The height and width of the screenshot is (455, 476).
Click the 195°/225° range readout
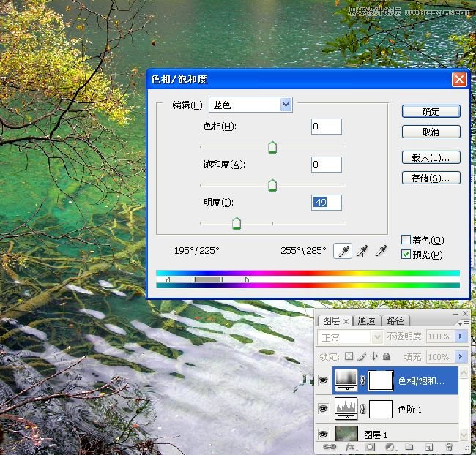coord(197,251)
